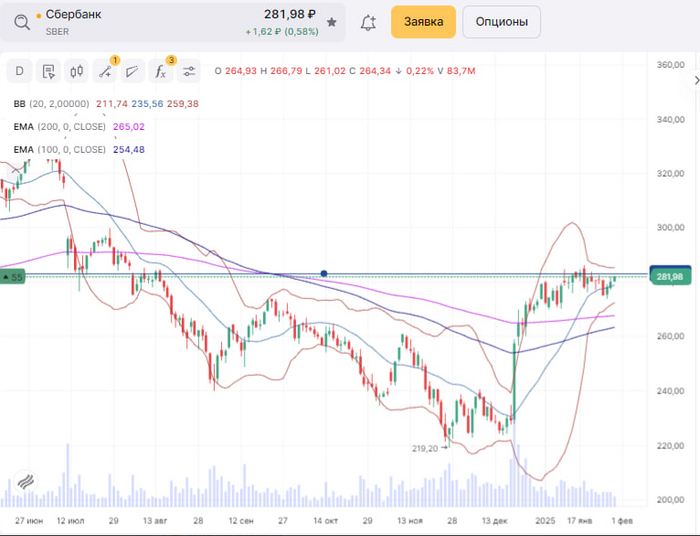The height and width of the screenshot is (536, 700).
Task: Open price alert bell icon
Action: (368, 22)
